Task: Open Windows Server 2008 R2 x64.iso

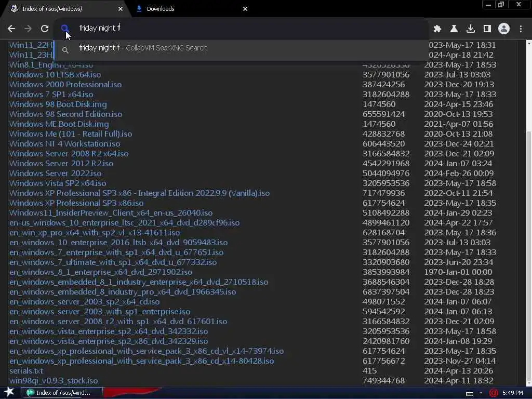Action: pyautogui.click(x=69, y=153)
